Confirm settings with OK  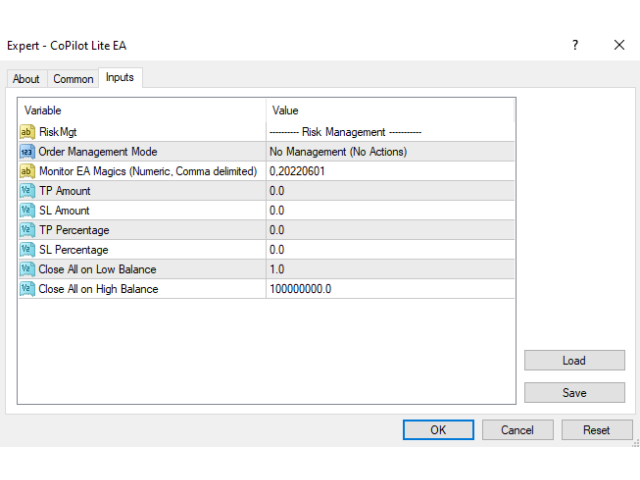438,430
